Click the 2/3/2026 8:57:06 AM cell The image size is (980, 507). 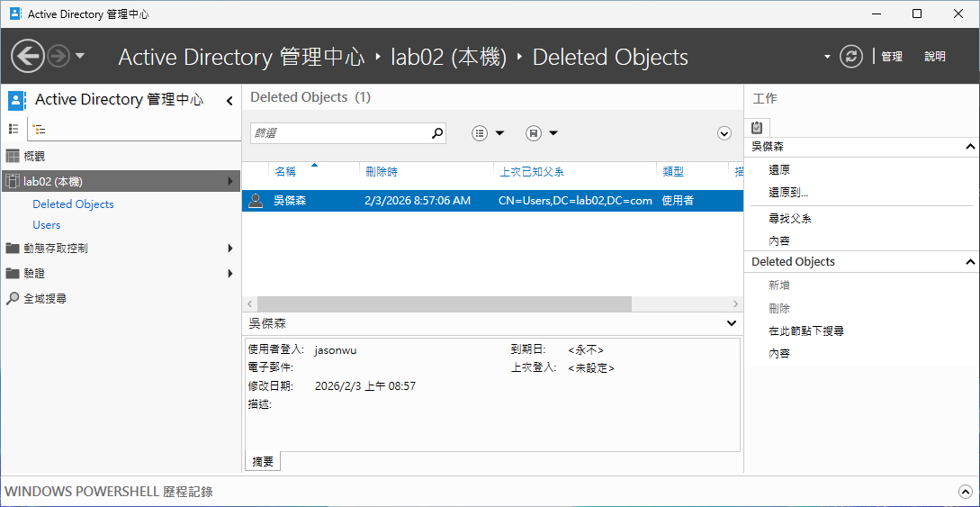point(417,201)
